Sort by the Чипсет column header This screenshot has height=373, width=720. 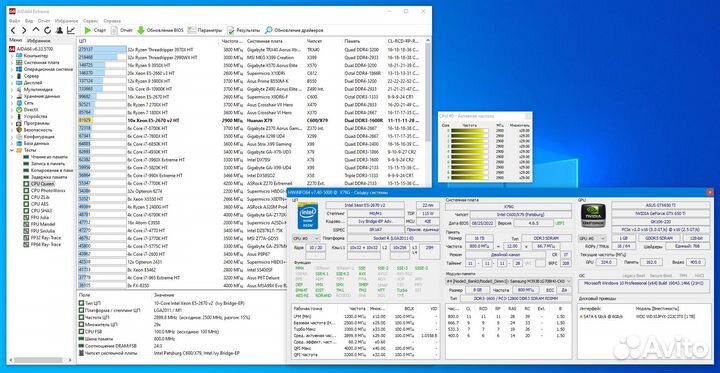click(324, 41)
